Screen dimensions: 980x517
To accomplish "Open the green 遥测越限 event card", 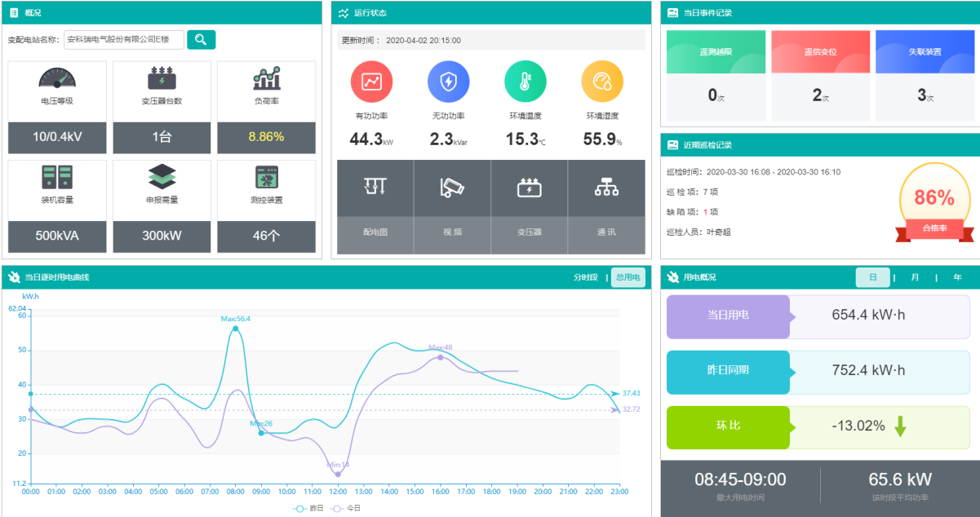I will tap(716, 52).
